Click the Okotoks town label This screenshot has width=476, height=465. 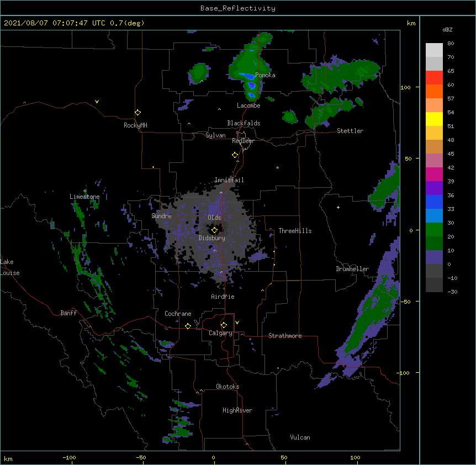coord(228,387)
